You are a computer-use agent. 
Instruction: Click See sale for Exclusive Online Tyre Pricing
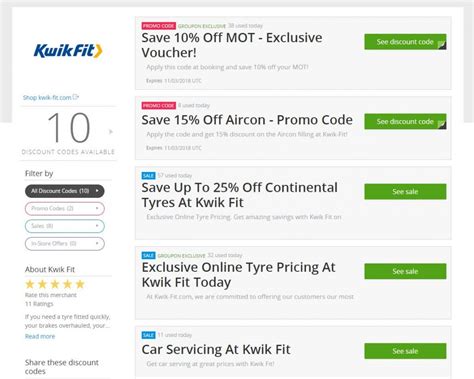405,271
